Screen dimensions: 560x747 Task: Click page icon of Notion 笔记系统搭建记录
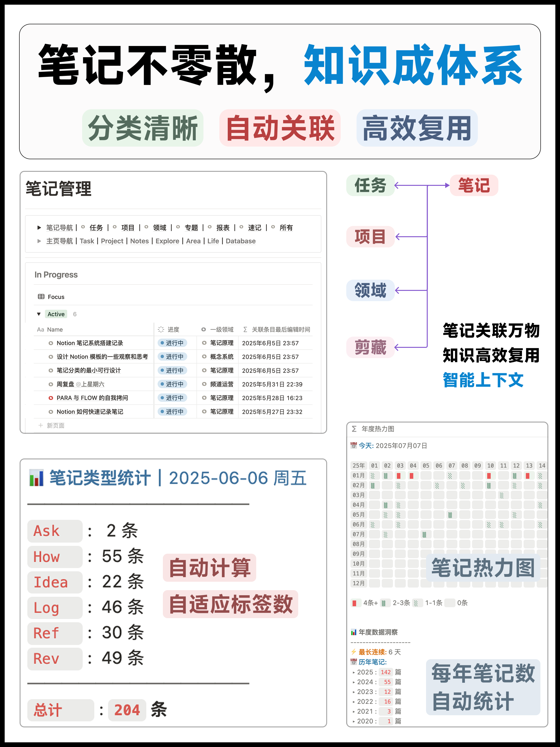51,343
